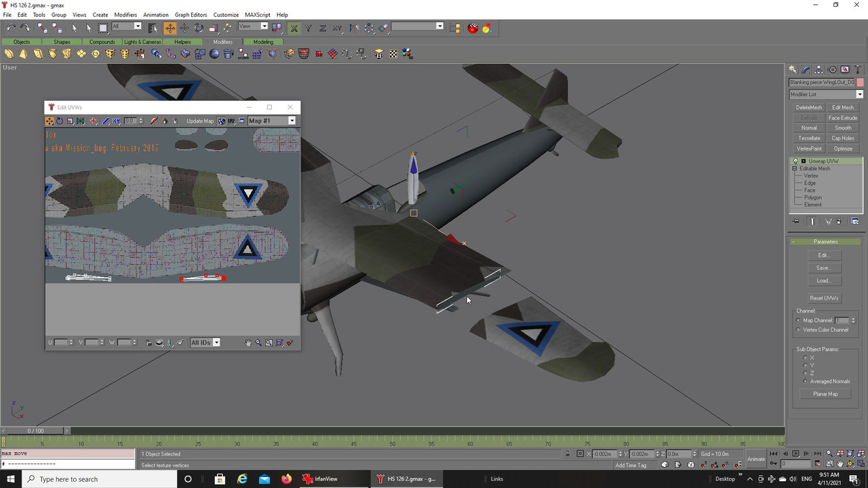Open the Graph Editors menu
This screenshot has width=868, height=488.
[191, 14]
